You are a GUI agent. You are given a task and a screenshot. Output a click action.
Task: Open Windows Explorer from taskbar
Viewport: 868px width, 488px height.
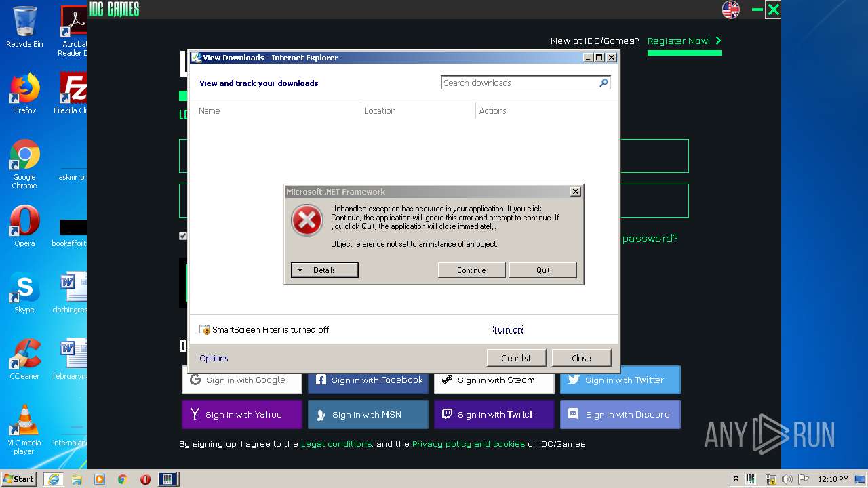click(x=77, y=479)
